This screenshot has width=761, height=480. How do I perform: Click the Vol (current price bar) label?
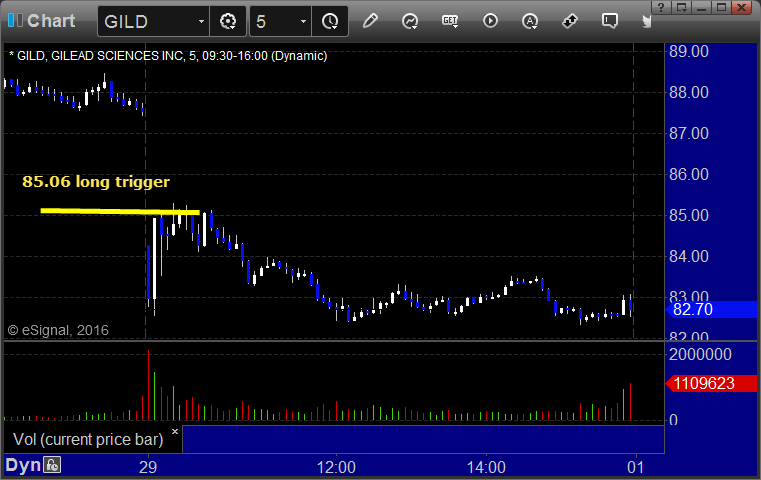pos(88,439)
